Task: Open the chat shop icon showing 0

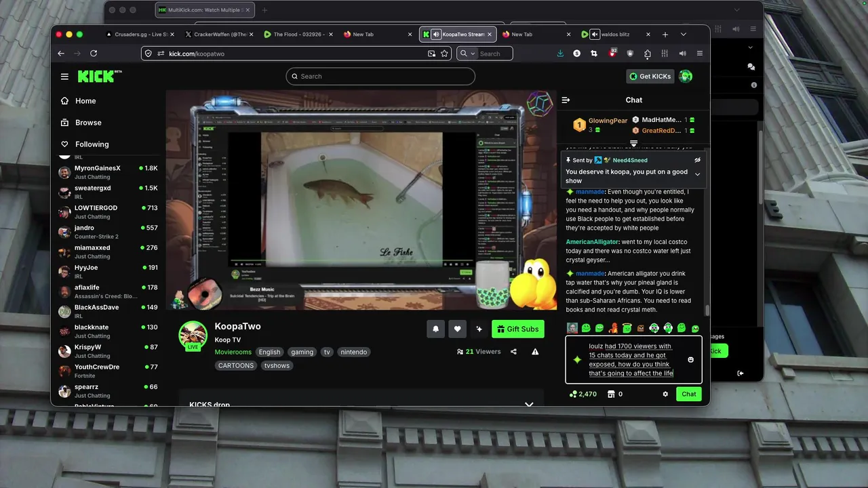Action: (x=615, y=394)
